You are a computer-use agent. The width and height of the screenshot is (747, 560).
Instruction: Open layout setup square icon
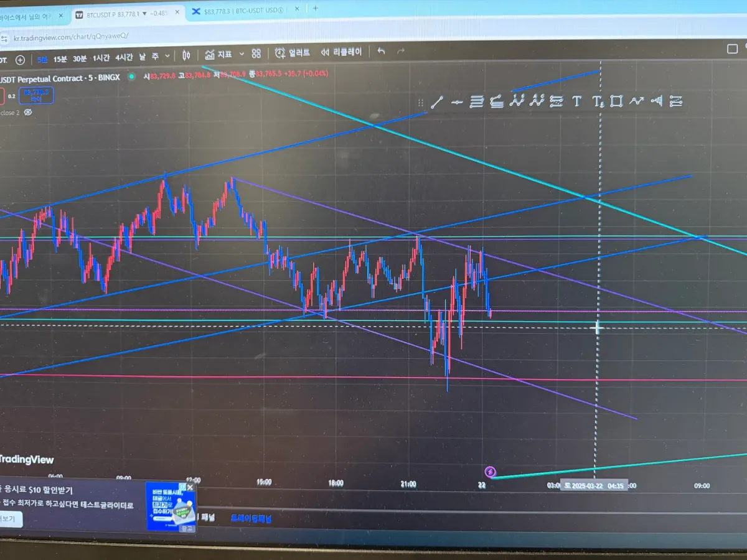tap(733, 49)
